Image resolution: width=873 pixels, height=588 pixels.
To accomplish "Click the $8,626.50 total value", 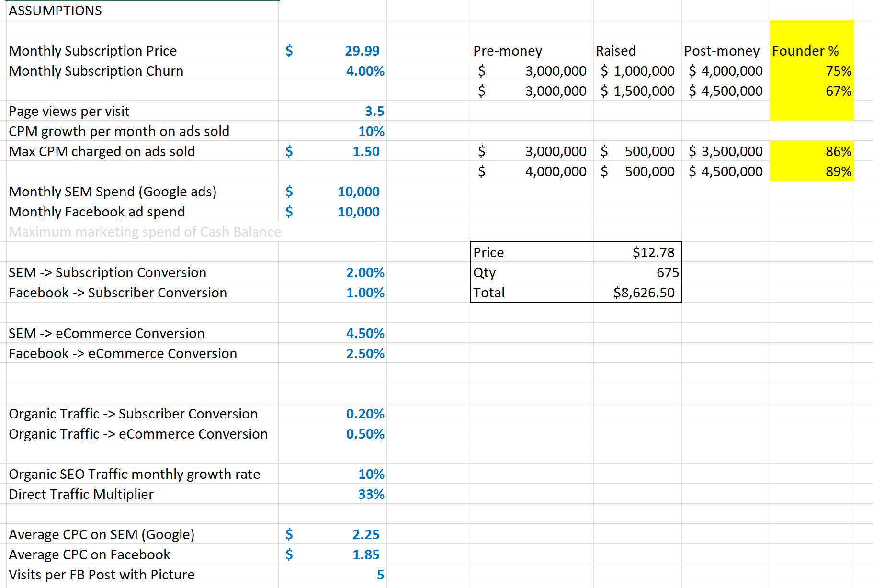I will pos(637,292).
